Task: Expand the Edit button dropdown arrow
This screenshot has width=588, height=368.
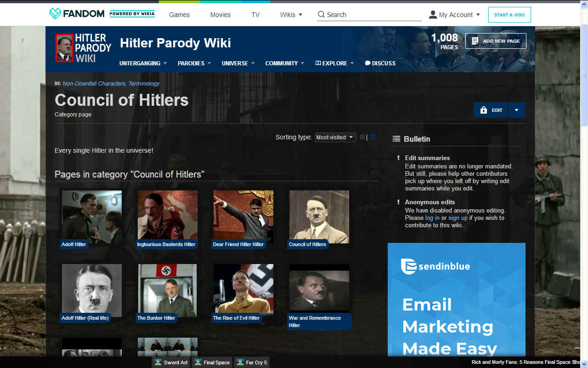Action: [x=517, y=110]
